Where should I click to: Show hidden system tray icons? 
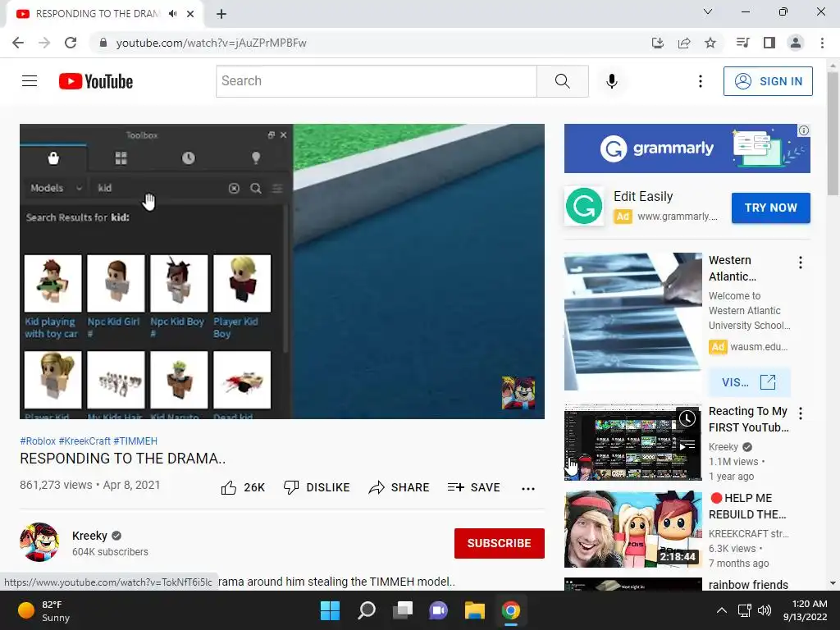[x=722, y=610]
